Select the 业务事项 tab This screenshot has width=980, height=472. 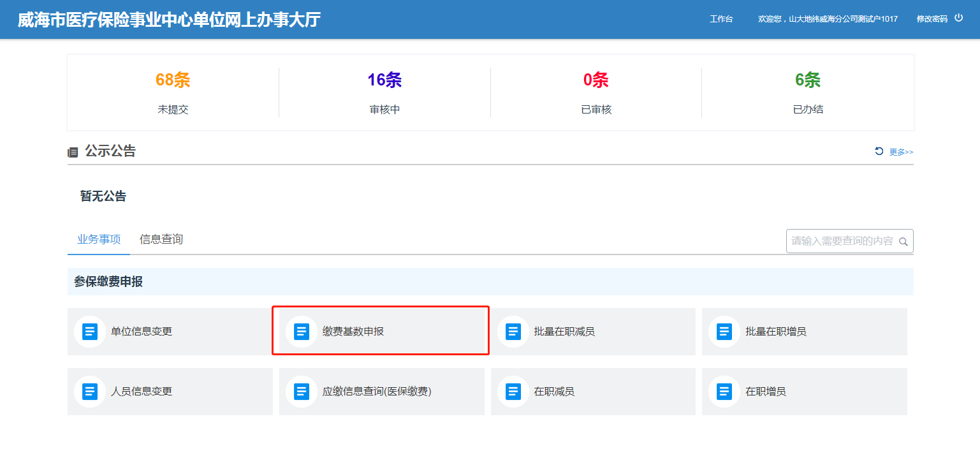click(x=99, y=240)
